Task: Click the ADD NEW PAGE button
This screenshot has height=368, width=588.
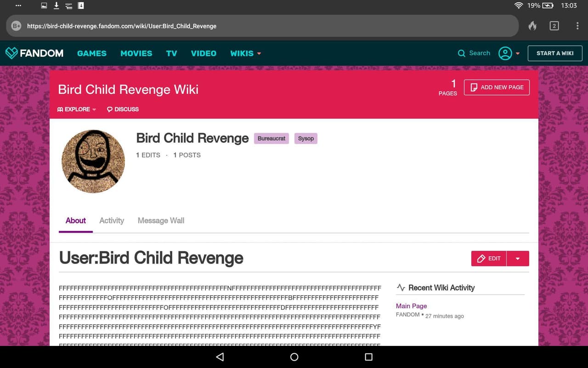Action: click(x=497, y=87)
